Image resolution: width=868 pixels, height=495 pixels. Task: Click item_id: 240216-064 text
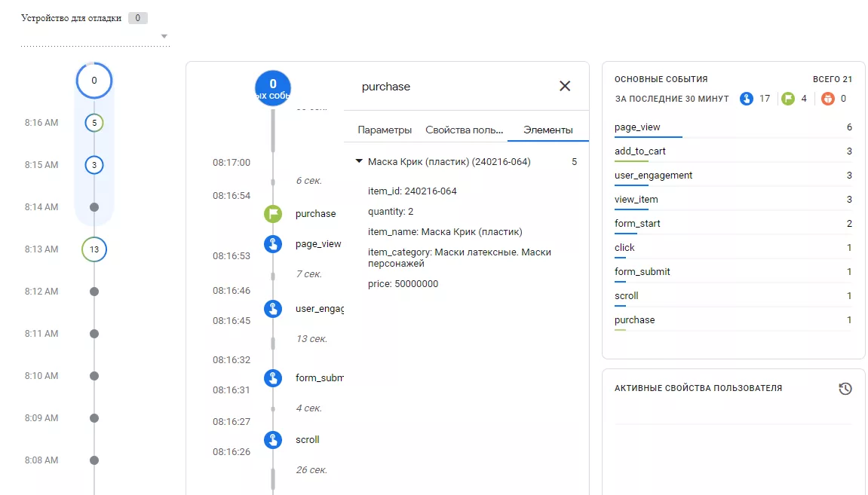click(x=413, y=191)
